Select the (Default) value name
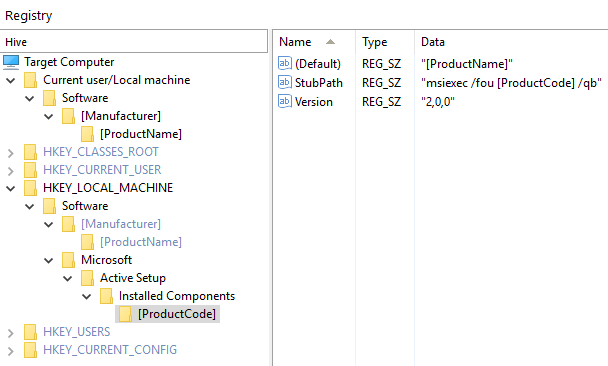This screenshot has width=608, height=366. (x=318, y=64)
